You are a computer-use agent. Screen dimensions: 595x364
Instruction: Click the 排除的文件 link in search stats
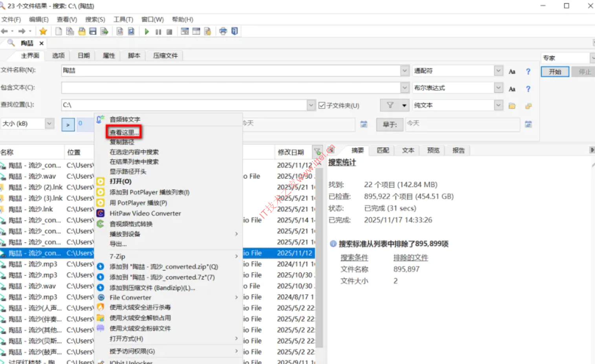(410, 258)
